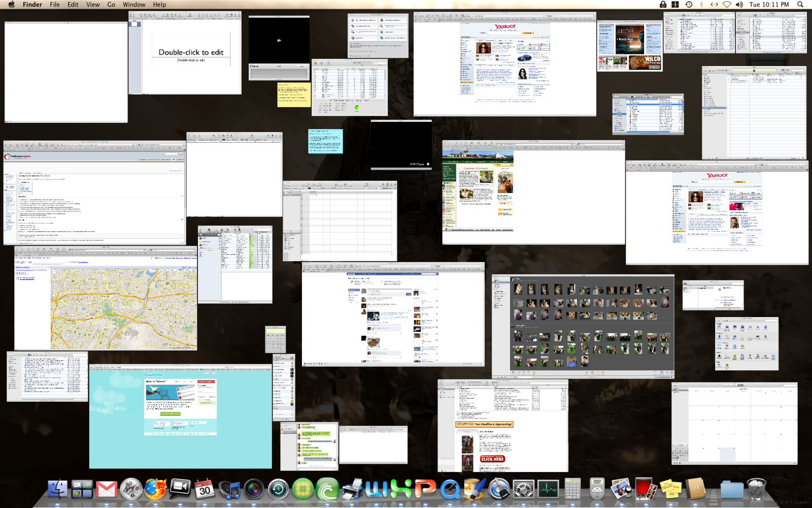Click the Tue 10:11 PM clock

pos(769,5)
